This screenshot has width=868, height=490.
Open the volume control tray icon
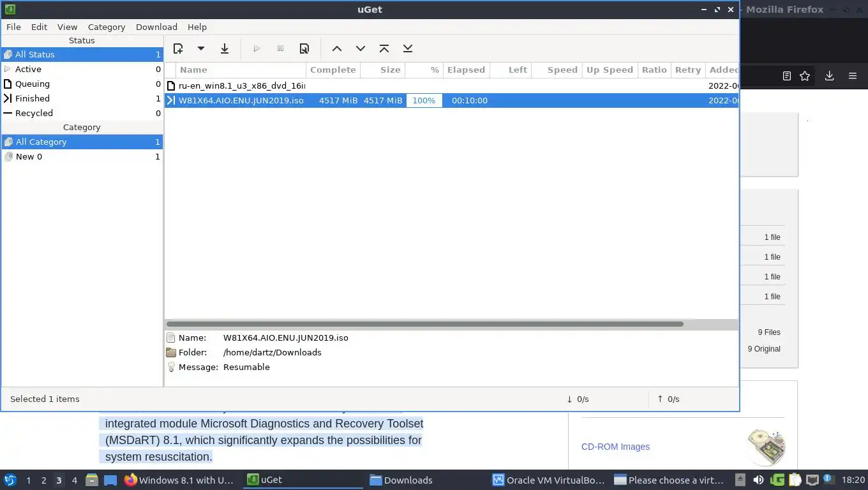(759, 480)
